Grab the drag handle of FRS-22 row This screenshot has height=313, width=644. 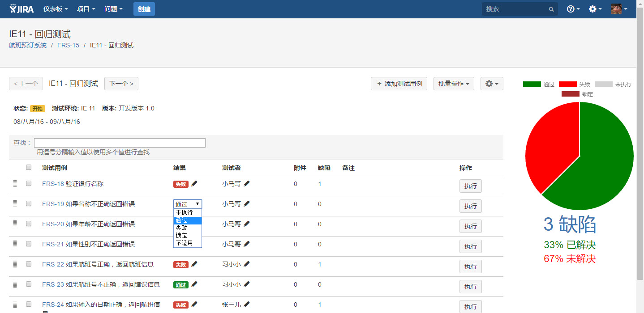(x=15, y=264)
